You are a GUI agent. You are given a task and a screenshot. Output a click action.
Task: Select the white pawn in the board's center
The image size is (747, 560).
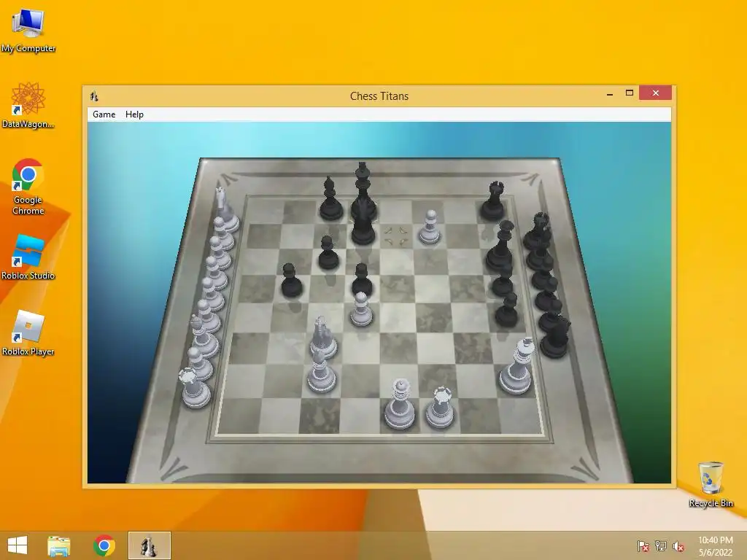[x=362, y=309]
